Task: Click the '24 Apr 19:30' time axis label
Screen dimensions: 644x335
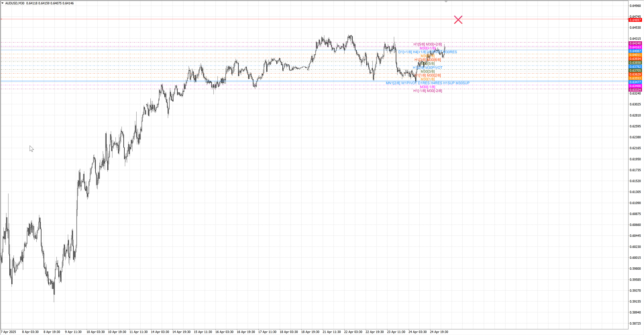Action: [x=439, y=332]
